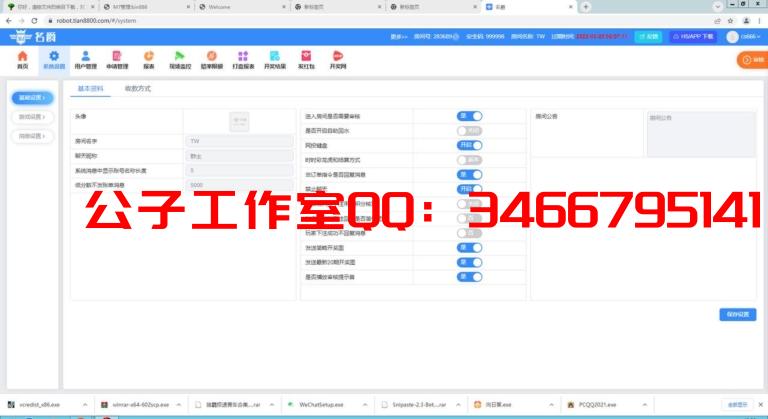This screenshot has width=768, height=419.
Task: Click the room name field TW
Action: point(239,141)
